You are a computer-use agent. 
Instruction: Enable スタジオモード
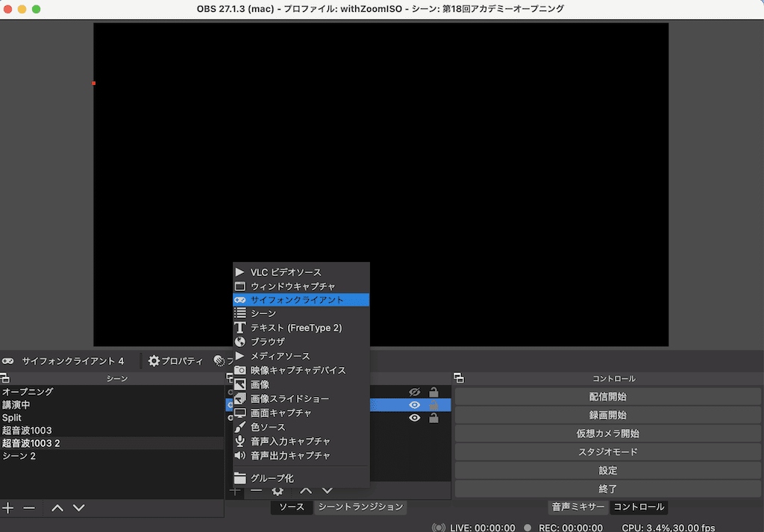(x=607, y=451)
